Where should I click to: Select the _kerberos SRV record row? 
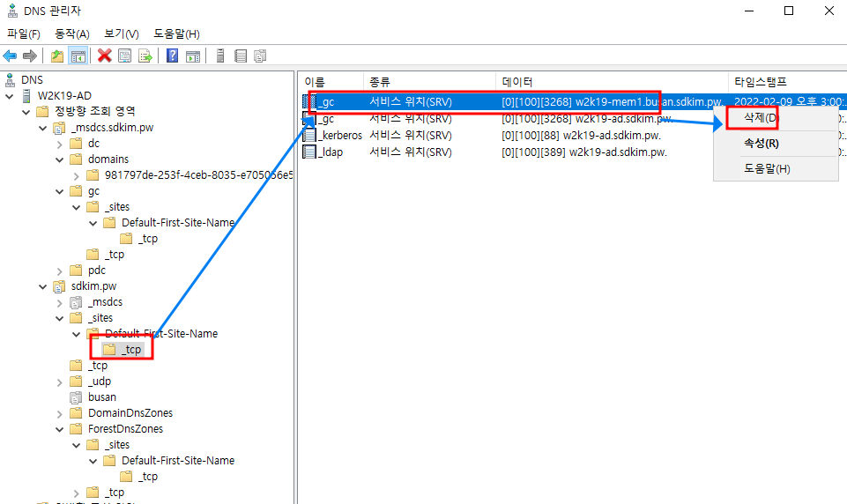coord(573,135)
